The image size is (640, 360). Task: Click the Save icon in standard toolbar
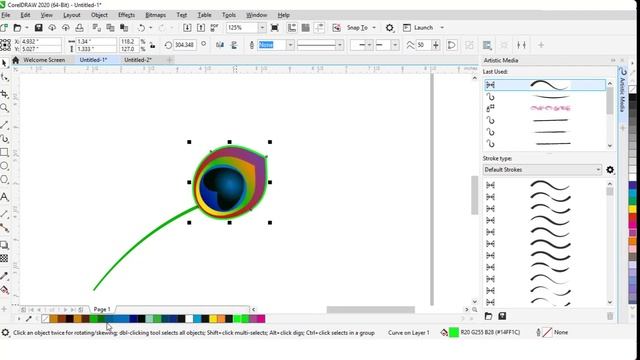[38, 28]
